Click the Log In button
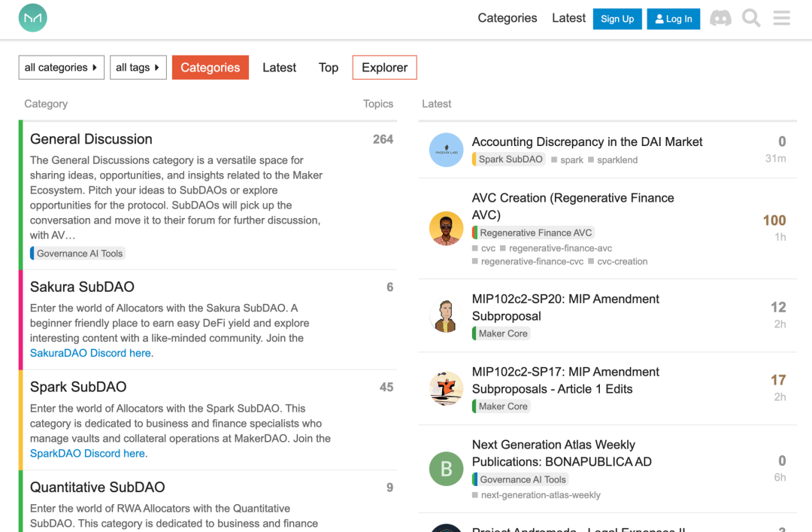 tap(673, 19)
